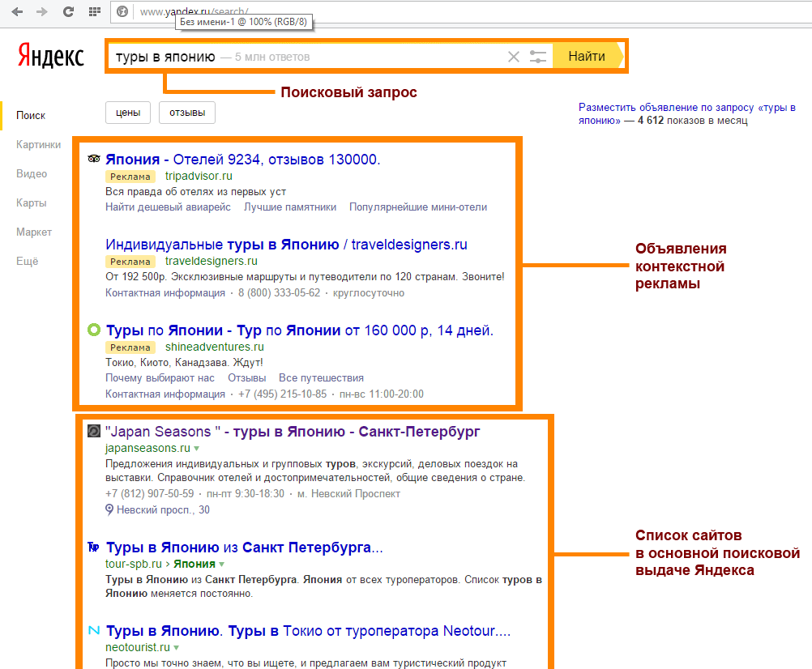Click the Реклама label under the tripadvisor ad

click(130, 177)
